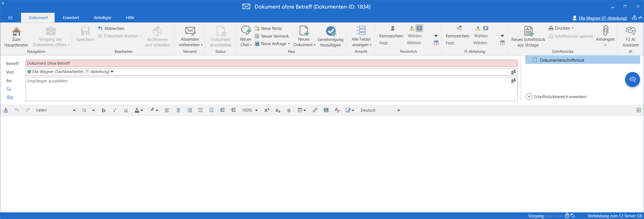
Task: Click the Cc link
Action: (9, 88)
